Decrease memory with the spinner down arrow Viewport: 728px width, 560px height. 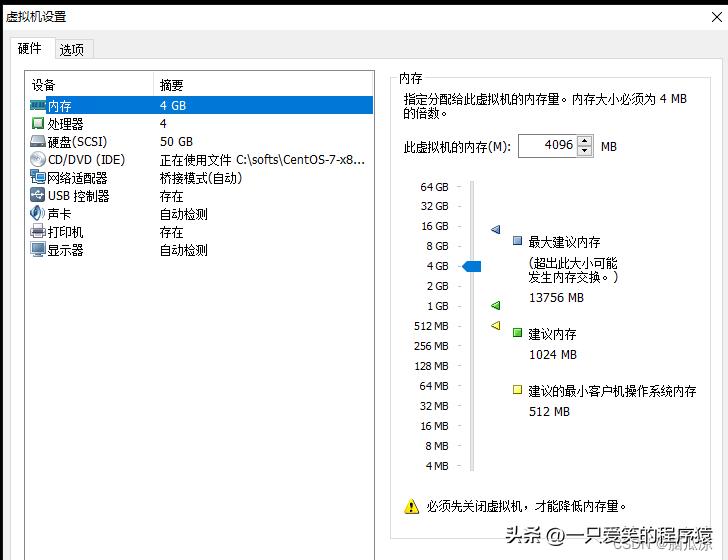point(585,151)
